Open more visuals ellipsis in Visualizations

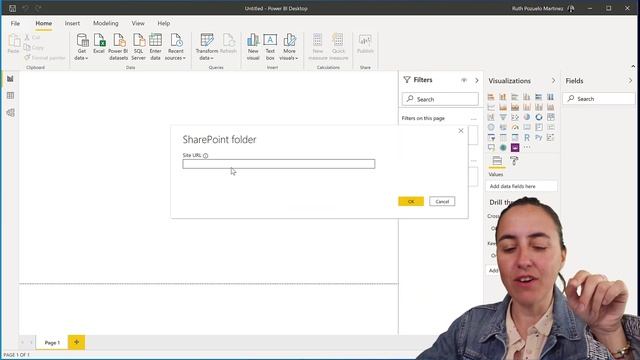coord(527,147)
